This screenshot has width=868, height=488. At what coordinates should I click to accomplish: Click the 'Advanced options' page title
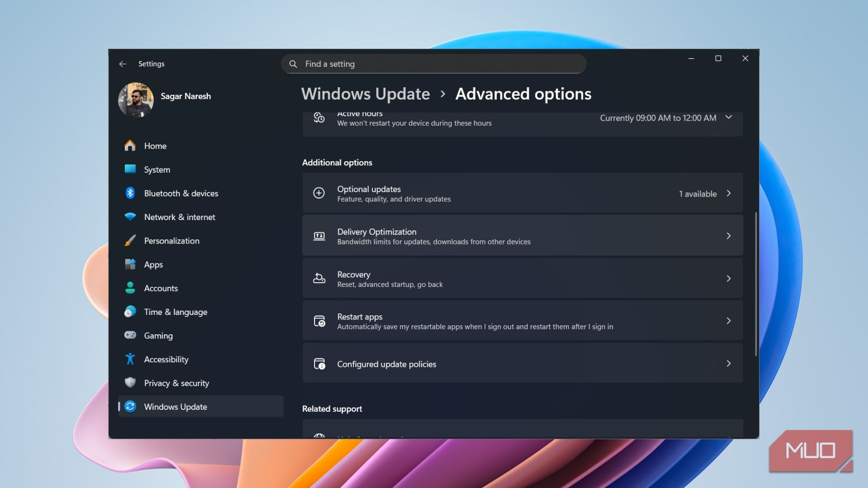pyautogui.click(x=523, y=94)
